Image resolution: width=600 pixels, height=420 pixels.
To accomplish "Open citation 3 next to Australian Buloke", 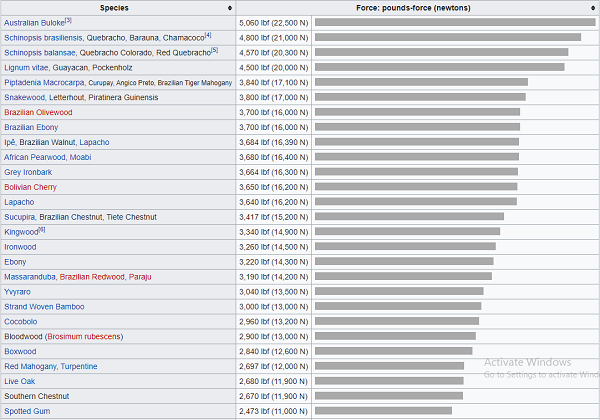I will [68, 20].
